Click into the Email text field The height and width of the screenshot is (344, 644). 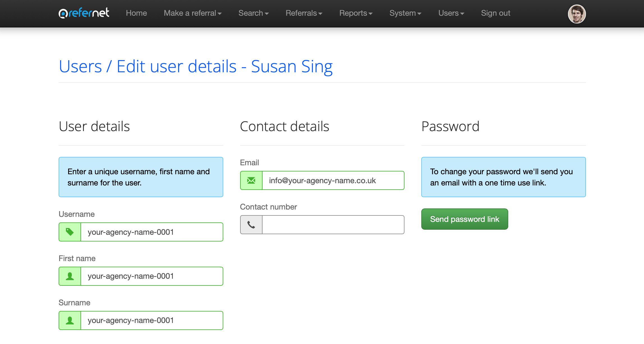[x=333, y=180]
